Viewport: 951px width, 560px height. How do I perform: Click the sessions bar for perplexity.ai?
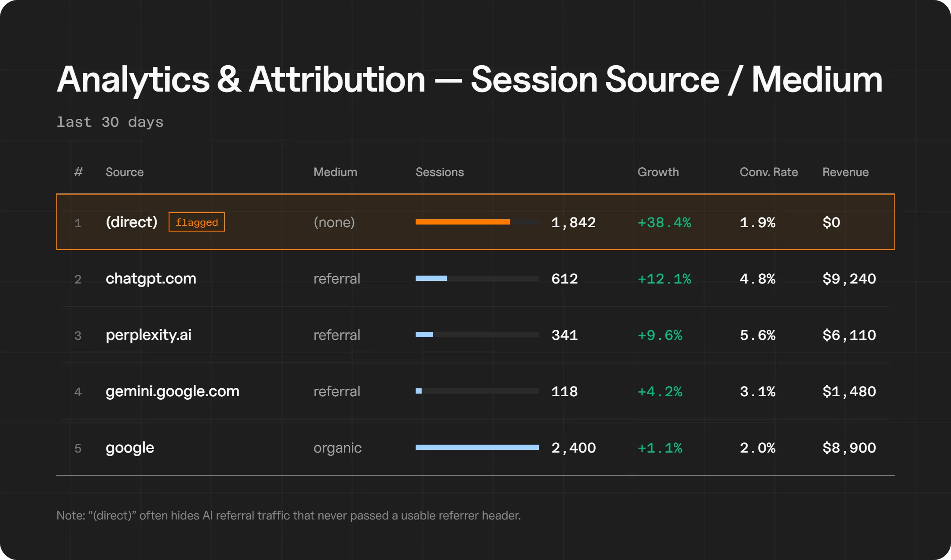click(x=424, y=335)
